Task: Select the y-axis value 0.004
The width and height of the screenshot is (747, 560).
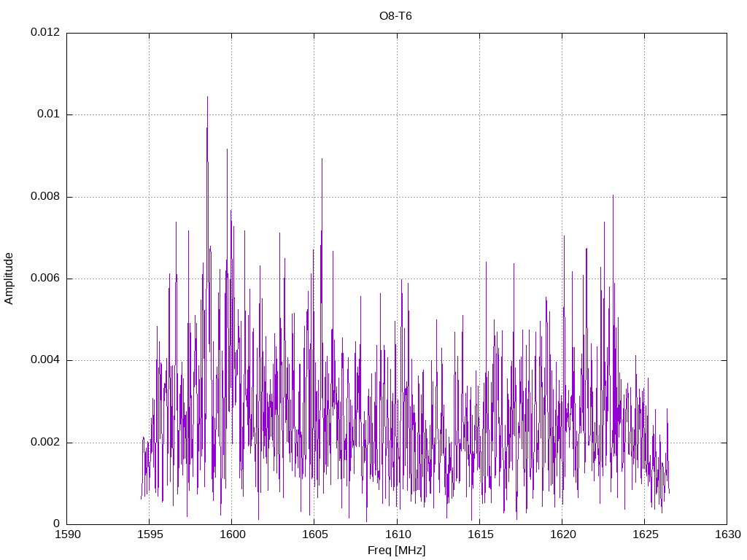Action: (x=45, y=360)
